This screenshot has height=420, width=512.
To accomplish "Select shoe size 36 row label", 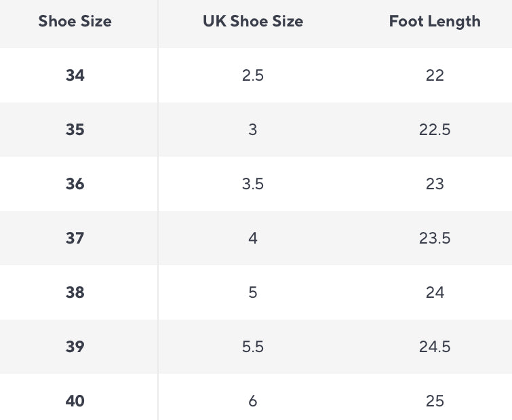I will [x=75, y=184].
